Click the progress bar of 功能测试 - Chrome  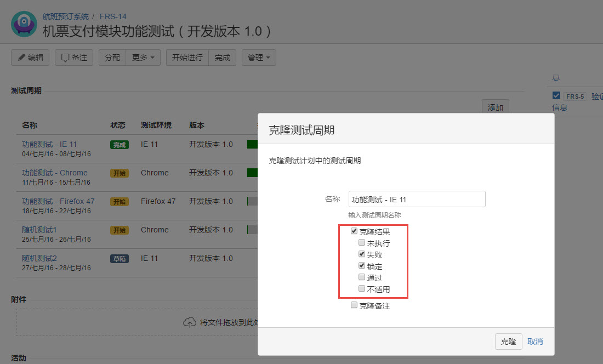pyautogui.click(x=252, y=173)
